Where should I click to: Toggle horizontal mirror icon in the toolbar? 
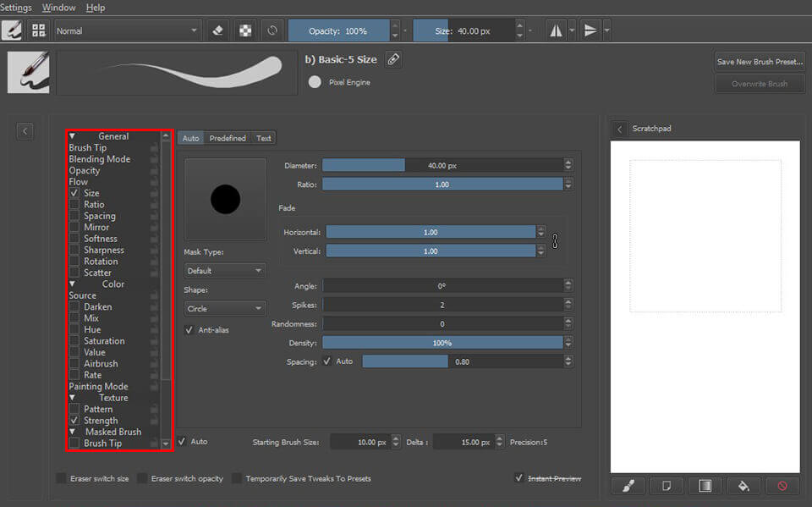556,30
